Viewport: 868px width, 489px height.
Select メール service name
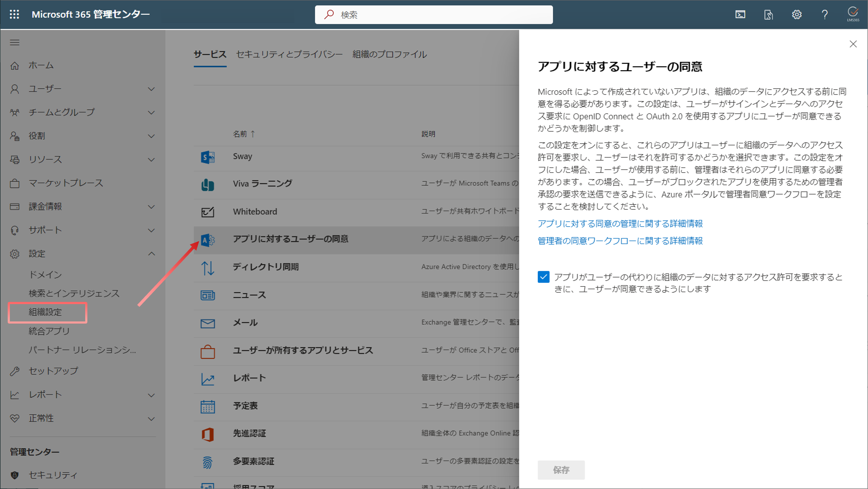coord(245,322)
